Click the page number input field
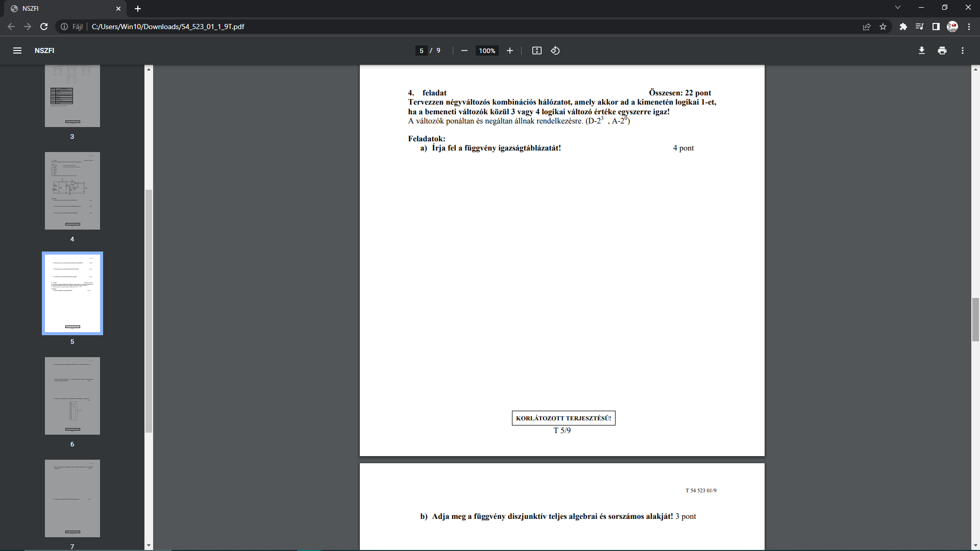The image size is (980, 551). pos(421,51)
